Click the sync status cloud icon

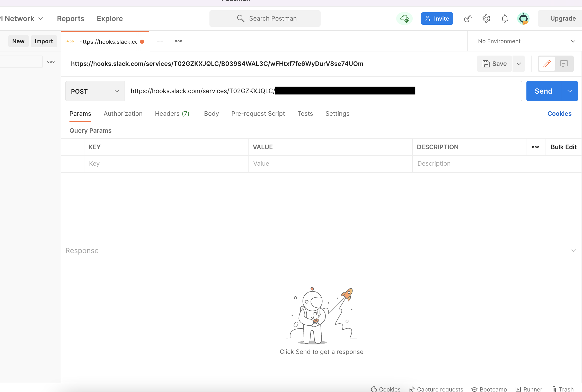404,19
